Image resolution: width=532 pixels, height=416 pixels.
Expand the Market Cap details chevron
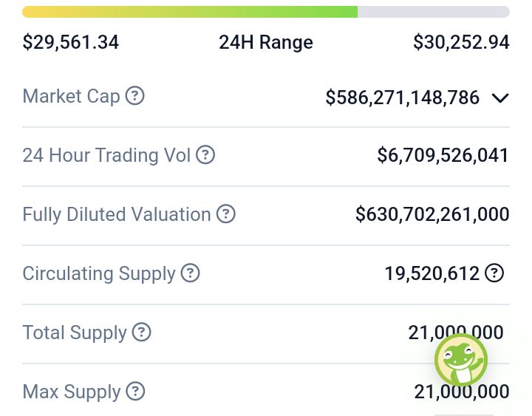click(500, 98)
